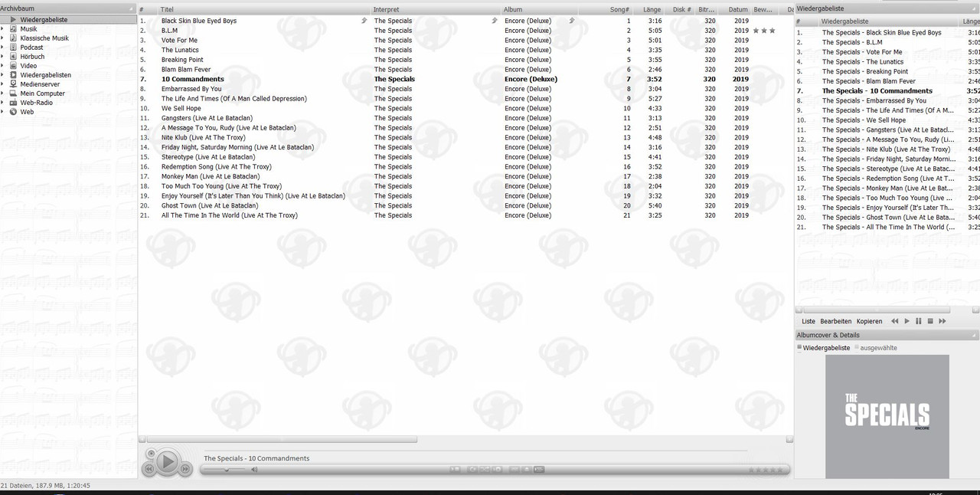Select the Wiedergabeliste cover option
Viewport: 980px width, 495px height.
pos(823,348)
